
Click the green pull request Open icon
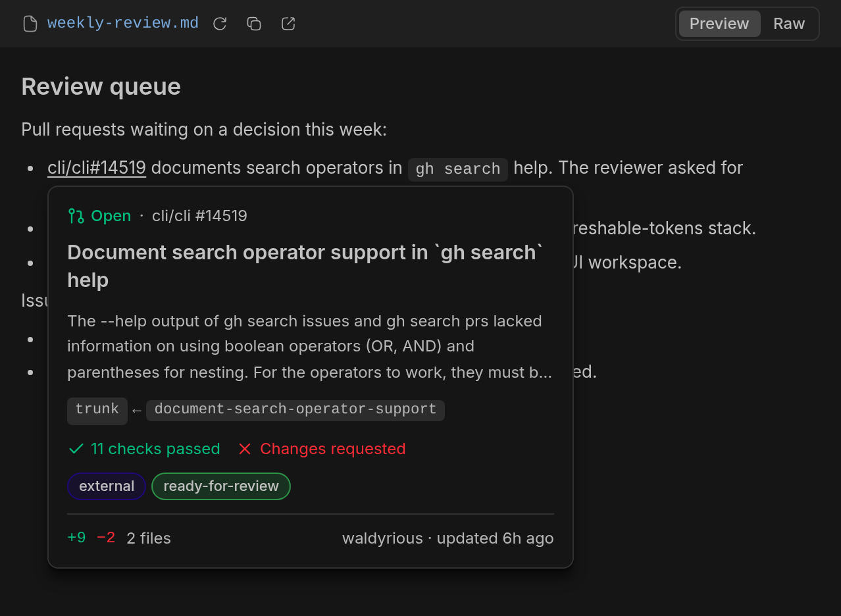(x=76, y=216)
